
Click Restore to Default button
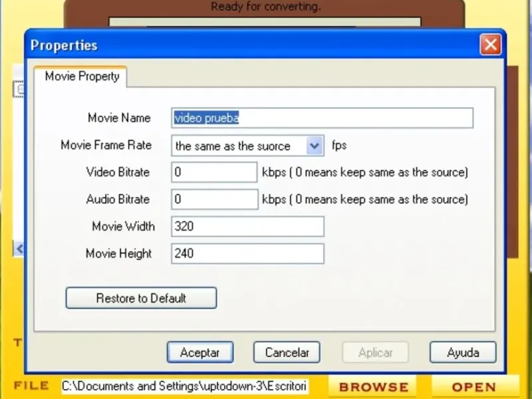(141, 298)
